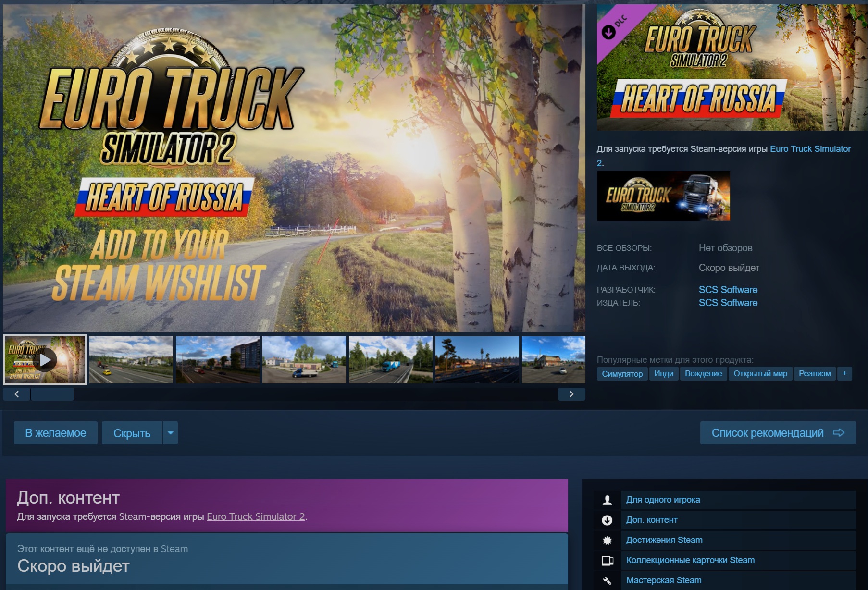The image size is (868, 590).
Task: Open the blue truck on highway screenshot
Action: coord(391,360)
